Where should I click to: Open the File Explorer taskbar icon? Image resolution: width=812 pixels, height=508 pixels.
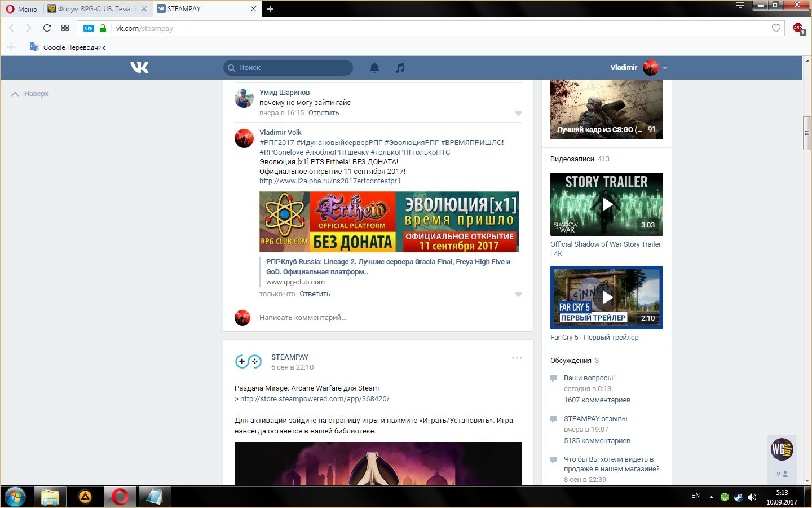tap(50, 497)
